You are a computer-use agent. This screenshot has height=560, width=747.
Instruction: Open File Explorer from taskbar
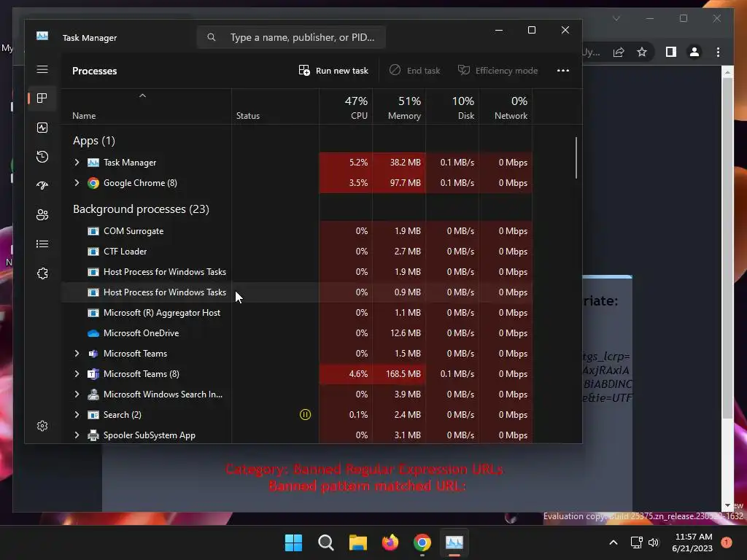point(357,542)
